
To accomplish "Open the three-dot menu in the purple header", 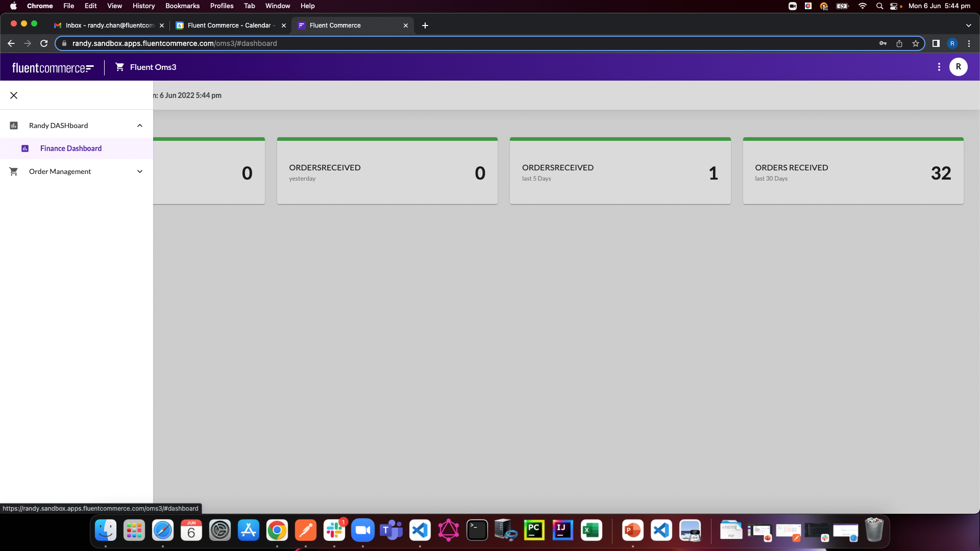I will 939,67.
